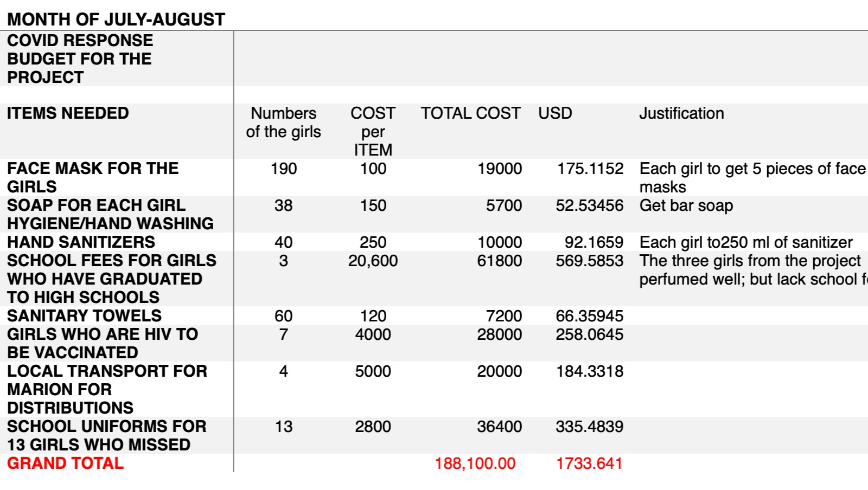Viewport: 868px width, 490px height.
Task: Select the 1733.641 USD total cell
Action: click(x=589, y=463)
